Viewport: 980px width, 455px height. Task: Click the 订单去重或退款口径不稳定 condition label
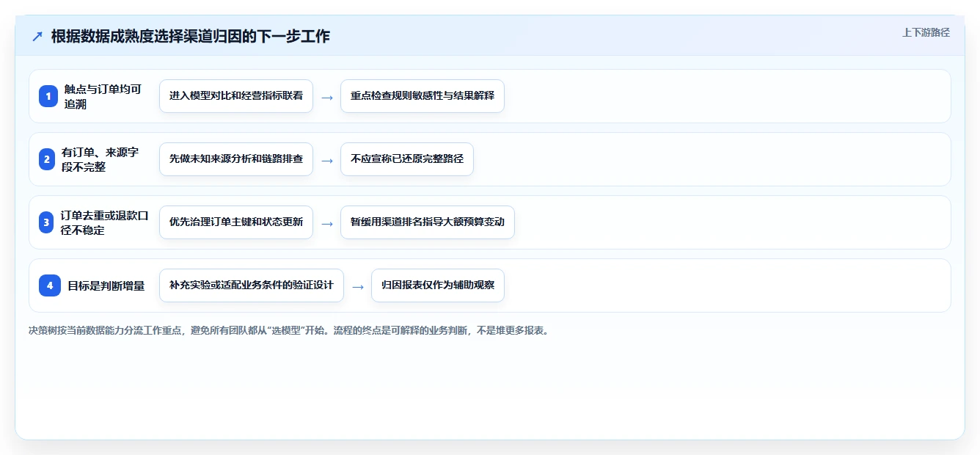[104, 222]
